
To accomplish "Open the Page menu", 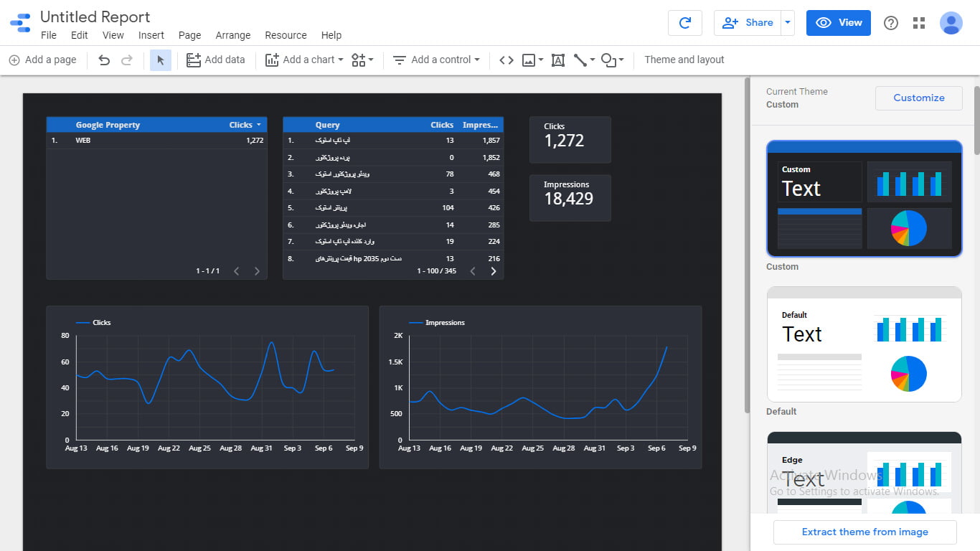I will click(190, 35).
